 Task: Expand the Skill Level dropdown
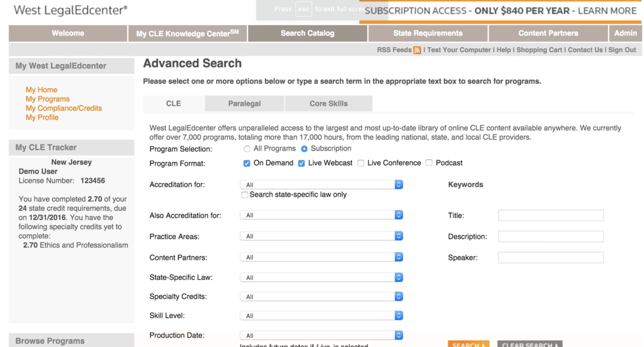click(x=321, y=315)
